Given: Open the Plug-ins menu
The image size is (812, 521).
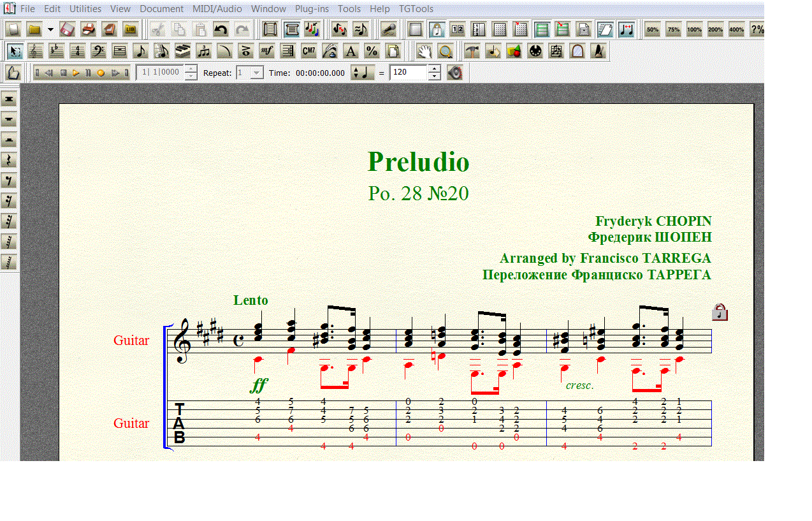Looking at the screenshot, I should tap(312, 9).
